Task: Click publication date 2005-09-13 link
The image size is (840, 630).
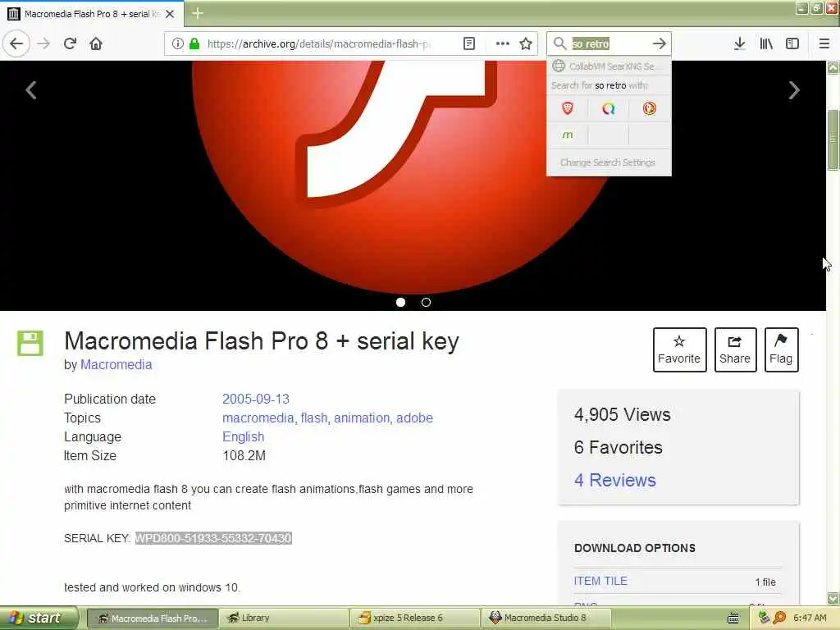Action: point(256,399)
